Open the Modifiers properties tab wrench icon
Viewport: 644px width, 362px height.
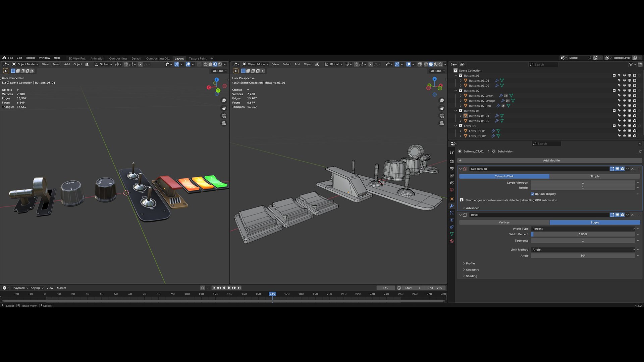pos(452,206)
